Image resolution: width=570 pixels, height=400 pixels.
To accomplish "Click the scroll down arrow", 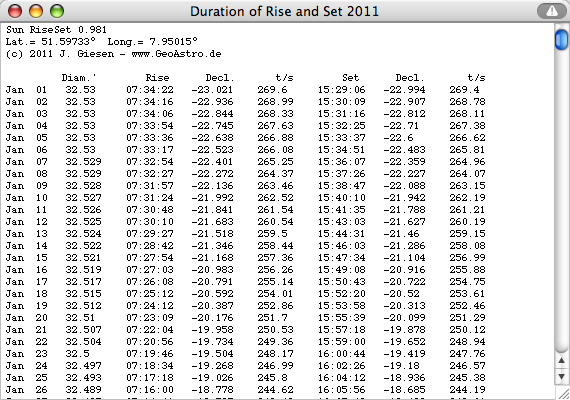I will point(561,376).
